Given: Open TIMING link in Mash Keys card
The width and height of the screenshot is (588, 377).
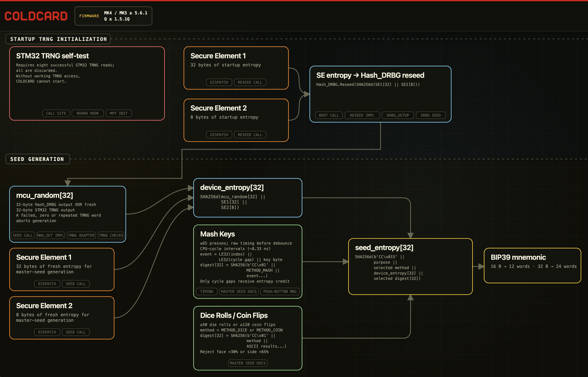Looking at the screenshot, I should click(x=207, y=292).
